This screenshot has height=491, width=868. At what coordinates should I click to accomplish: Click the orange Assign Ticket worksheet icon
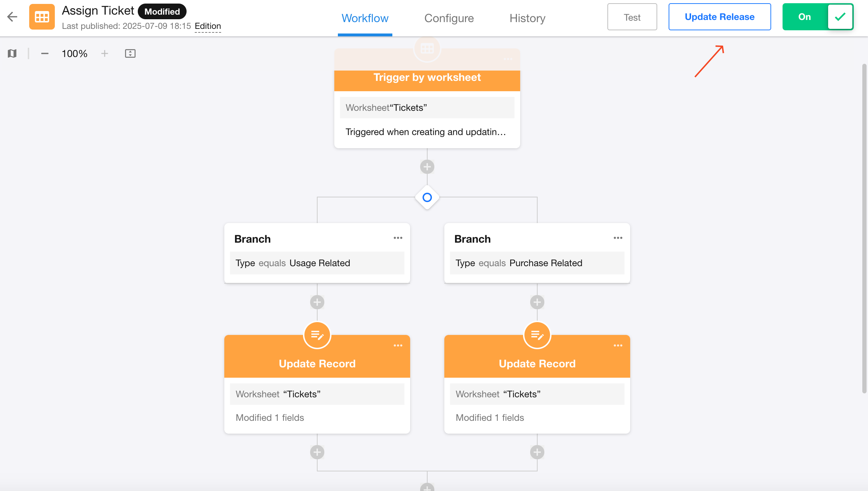point(42,17)
